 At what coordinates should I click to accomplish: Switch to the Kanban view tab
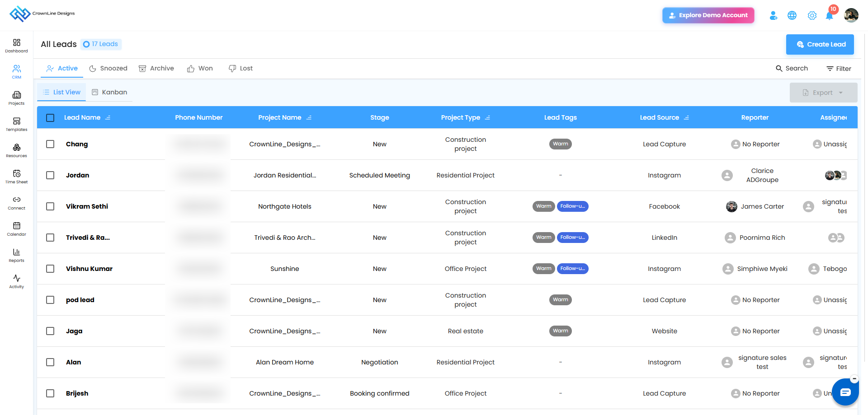[109, 92]
